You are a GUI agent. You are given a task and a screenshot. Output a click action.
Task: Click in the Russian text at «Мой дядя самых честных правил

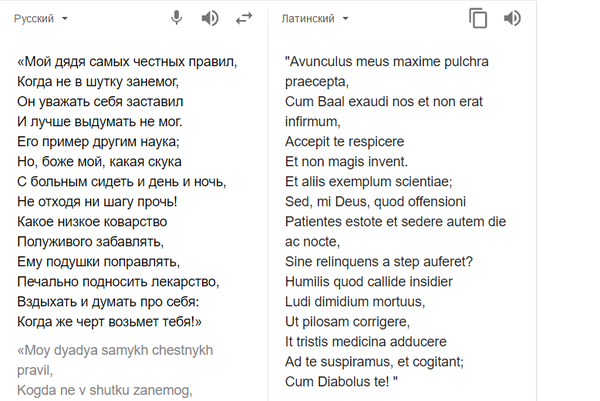point(127,61)
